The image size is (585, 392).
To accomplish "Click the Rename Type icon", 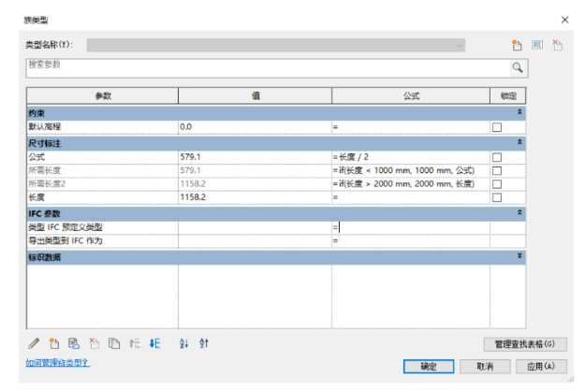I will tap(537, 45).
